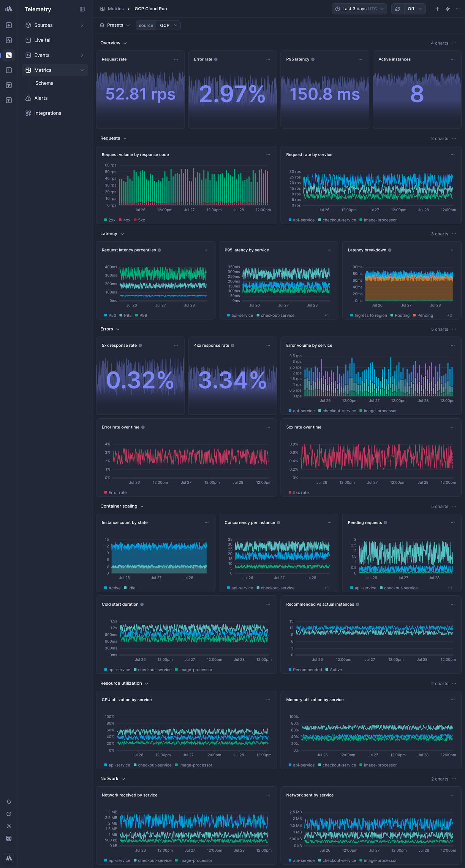Screen dimensions: 465x868
Task: Show info for Cold start duration chart
Action: pos(142,605)
